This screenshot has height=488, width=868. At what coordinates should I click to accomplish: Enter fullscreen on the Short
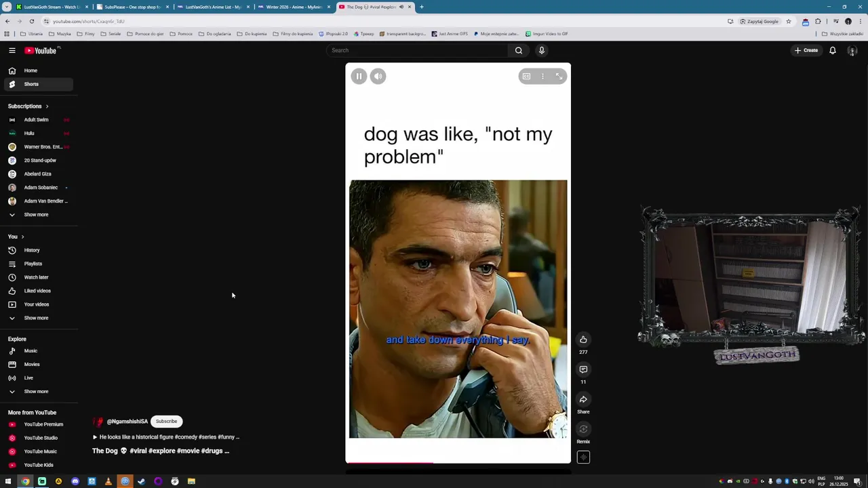coord(559,77)
